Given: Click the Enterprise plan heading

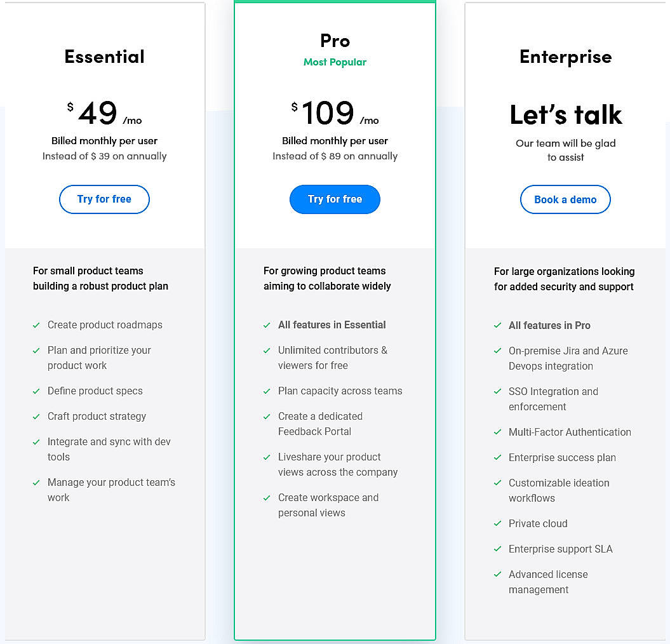Looking at the screenshot, I should tap(565, 57).
